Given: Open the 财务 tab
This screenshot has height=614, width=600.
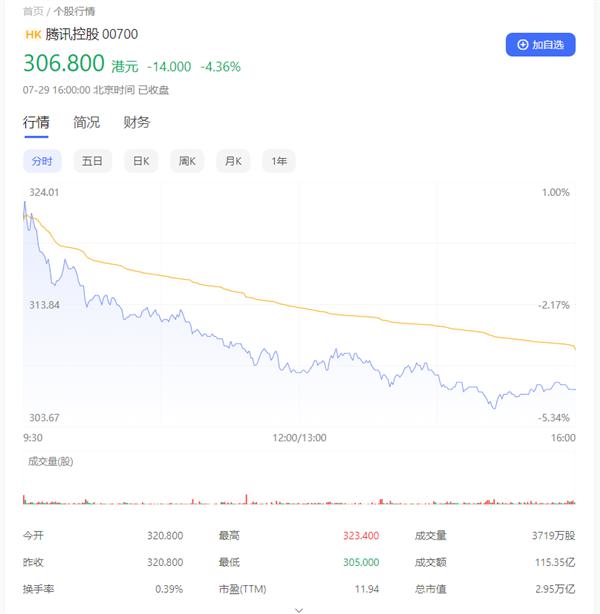Looking at the screenshot, I should [137, 122].
